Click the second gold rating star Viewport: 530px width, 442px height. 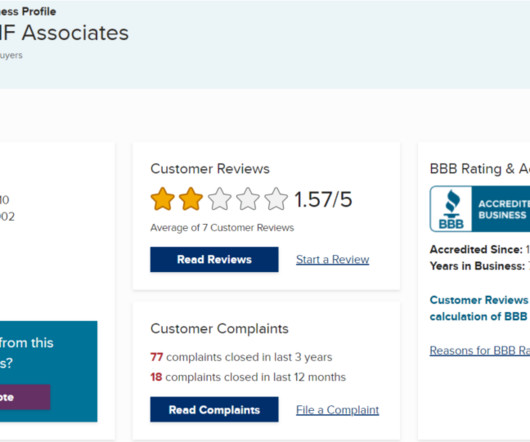click(191, 199)
